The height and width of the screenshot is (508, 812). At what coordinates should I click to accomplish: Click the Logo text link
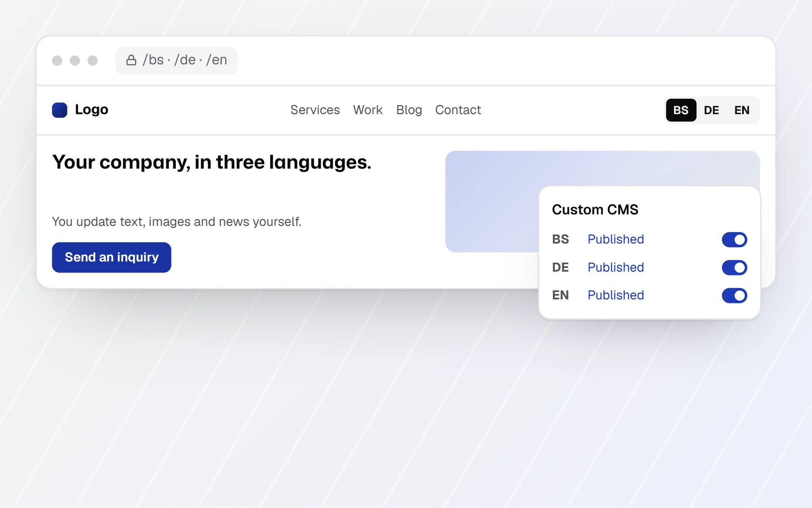91,110
